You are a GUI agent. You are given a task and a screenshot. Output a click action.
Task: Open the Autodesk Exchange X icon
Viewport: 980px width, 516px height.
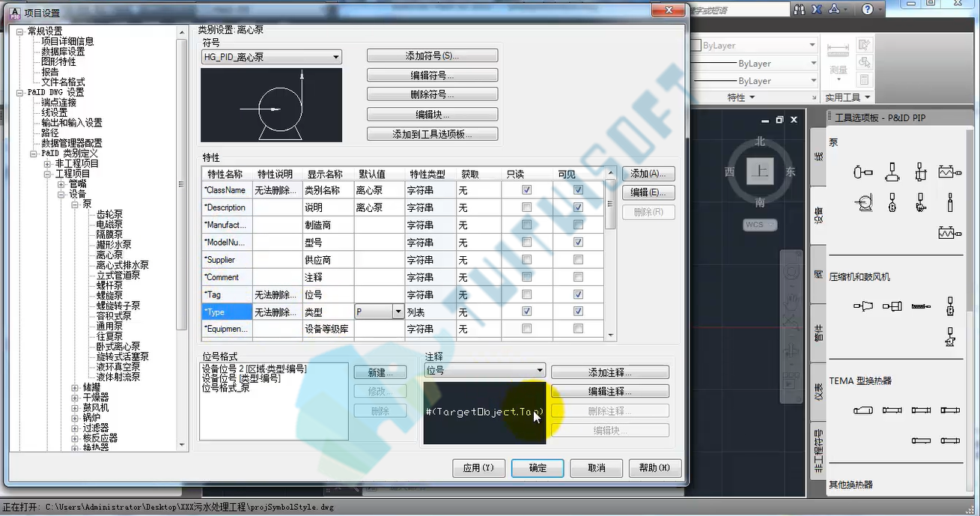[x=816, y=9]
